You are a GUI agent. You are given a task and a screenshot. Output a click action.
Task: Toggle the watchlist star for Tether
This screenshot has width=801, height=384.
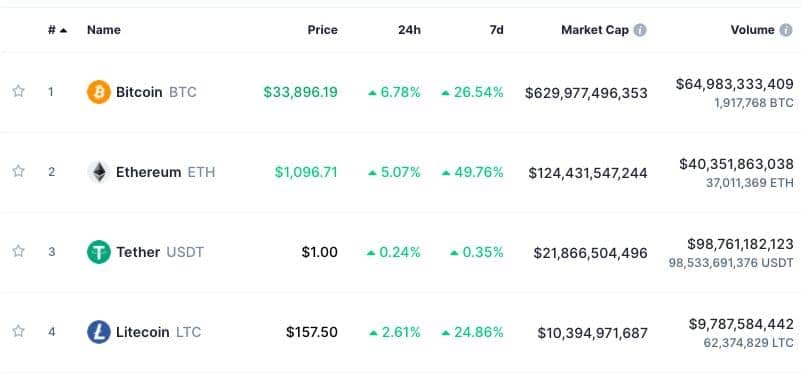tap(18, 251)
